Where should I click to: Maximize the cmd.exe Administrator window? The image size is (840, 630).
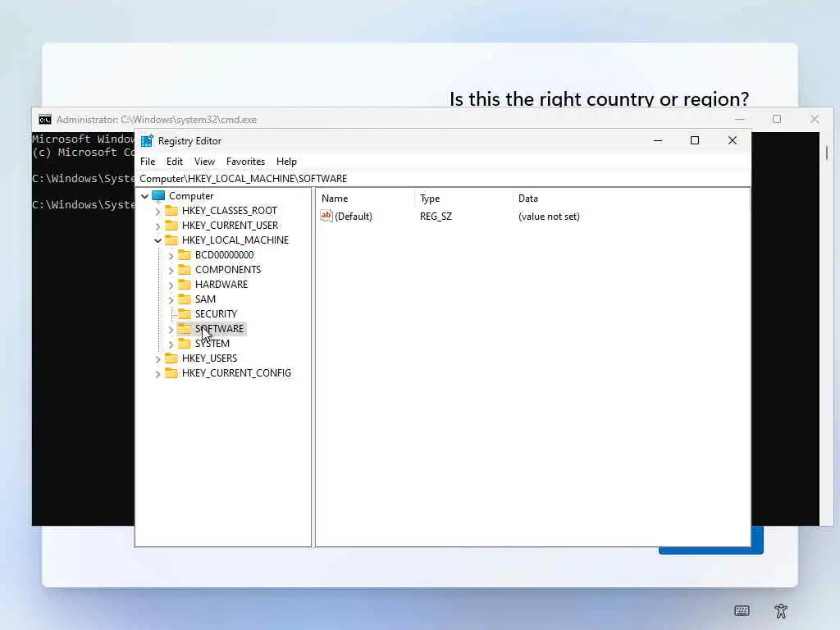pyautogui.click(x=777, y=119)
